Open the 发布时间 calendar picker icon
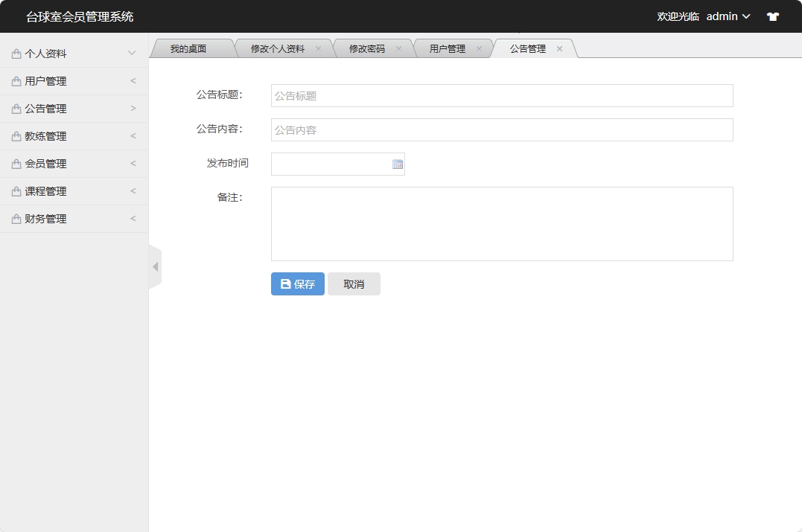 click(397, 163)
